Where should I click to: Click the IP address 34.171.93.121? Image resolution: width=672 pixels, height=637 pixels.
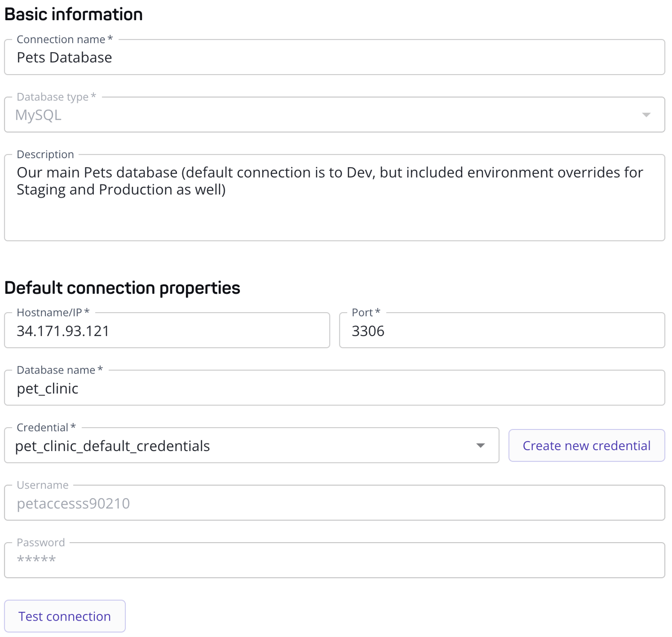(x=62, y=330)
